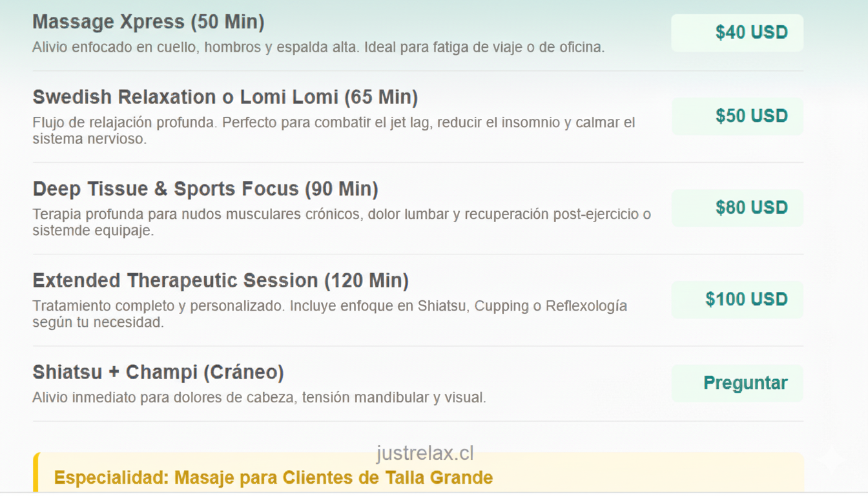Select the Deep Tissue description text
The image size is (868, 496).
(342, 221)
